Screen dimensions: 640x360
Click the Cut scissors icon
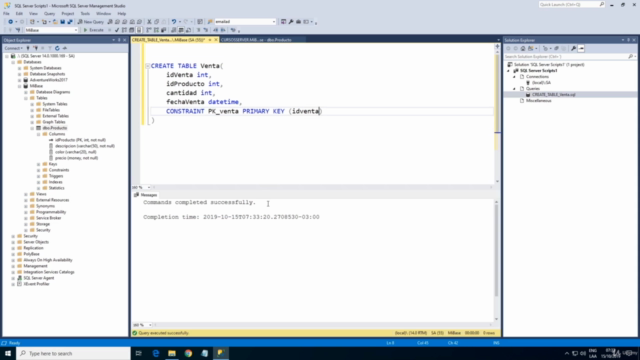click(149, 22)
